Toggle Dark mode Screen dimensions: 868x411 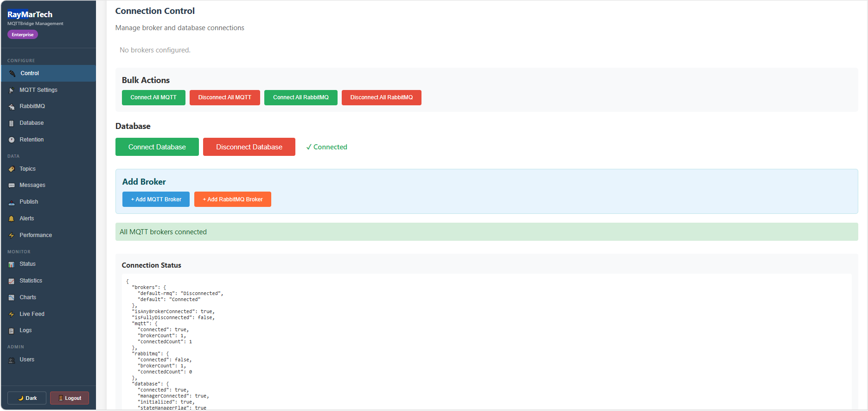(x=27, y=398)
